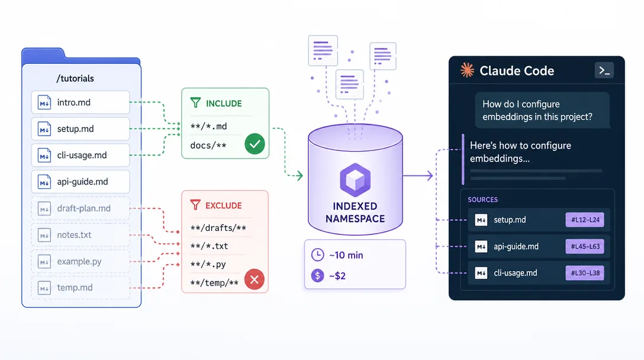Click the markdown icon beside api-guide.md in tutorials
The width and height of the screenshot is (644, 360).
44,182
